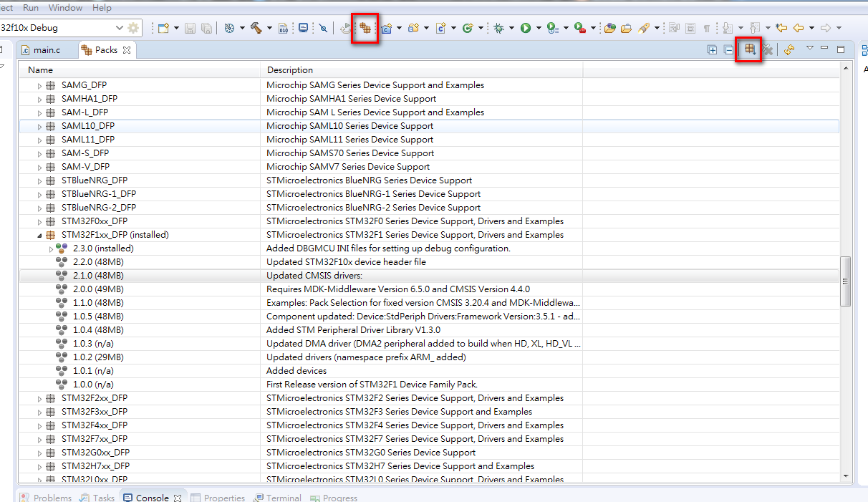Open the Packs view menu triangle

(809, 48)
